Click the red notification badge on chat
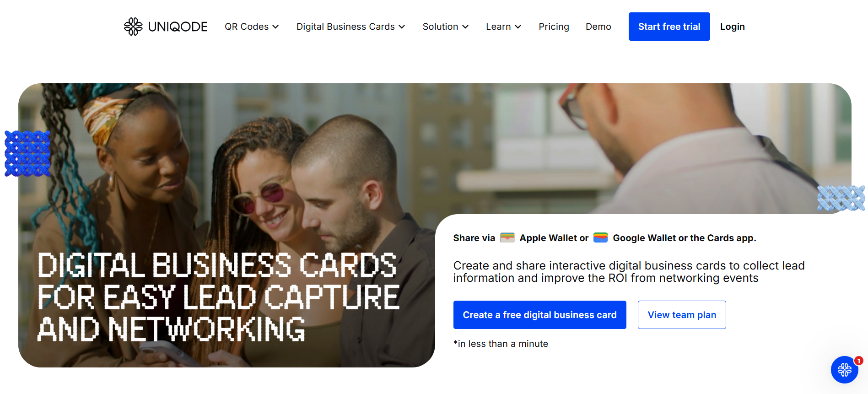 [x=859, y=361]
